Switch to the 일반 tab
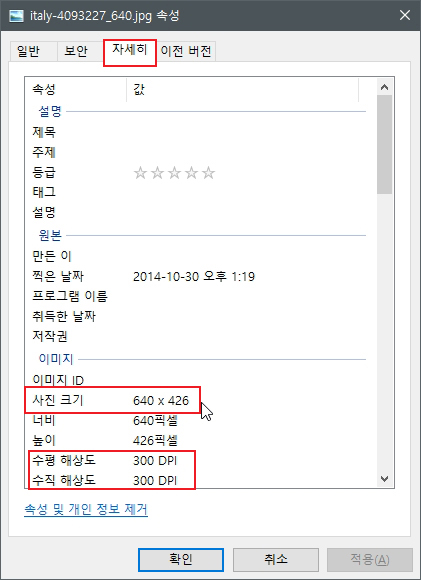 [33, 51]
